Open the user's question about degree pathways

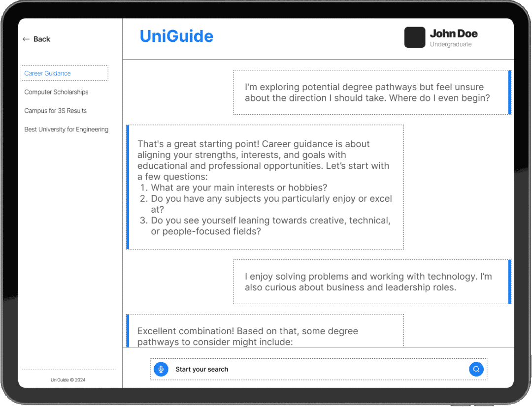(371, 92)
